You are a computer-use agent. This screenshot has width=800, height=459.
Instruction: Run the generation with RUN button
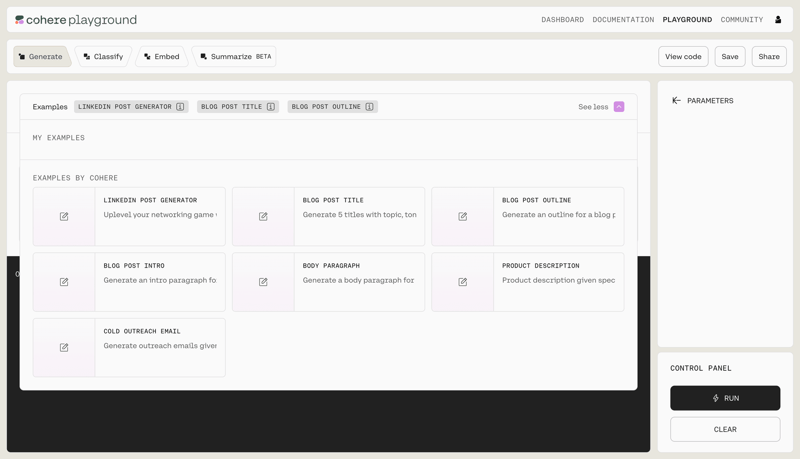[725, 398]
